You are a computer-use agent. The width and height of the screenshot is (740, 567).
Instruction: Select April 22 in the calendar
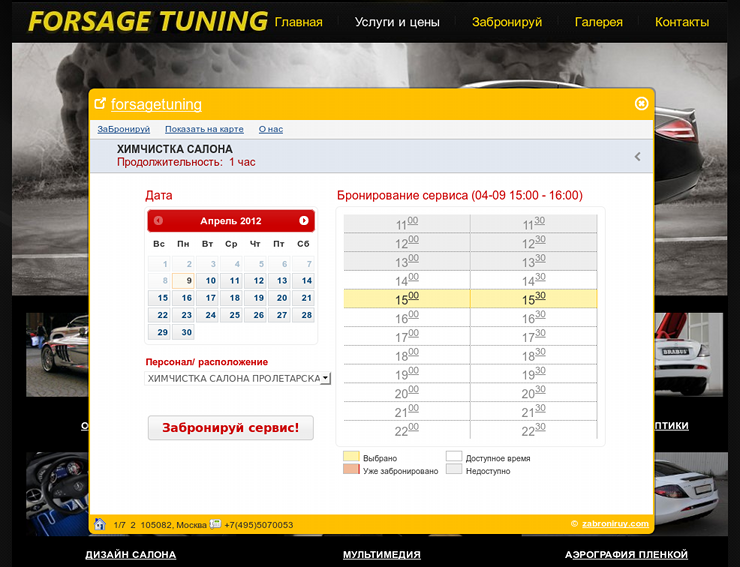[160, 315]
